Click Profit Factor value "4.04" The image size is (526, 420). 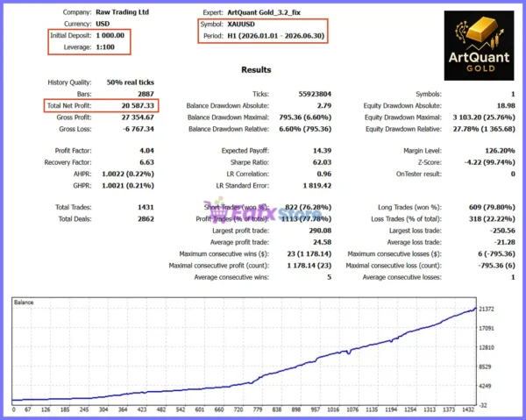click(x=146, y=151)
